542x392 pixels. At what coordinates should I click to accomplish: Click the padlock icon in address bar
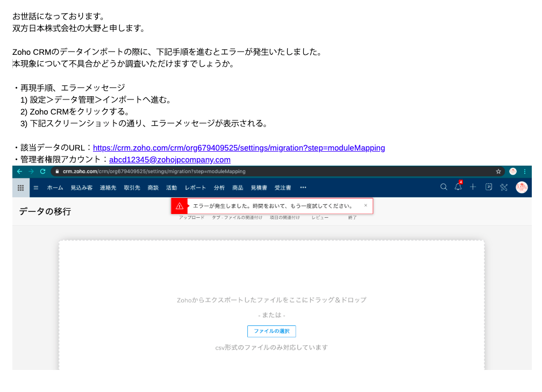(57, 172)
